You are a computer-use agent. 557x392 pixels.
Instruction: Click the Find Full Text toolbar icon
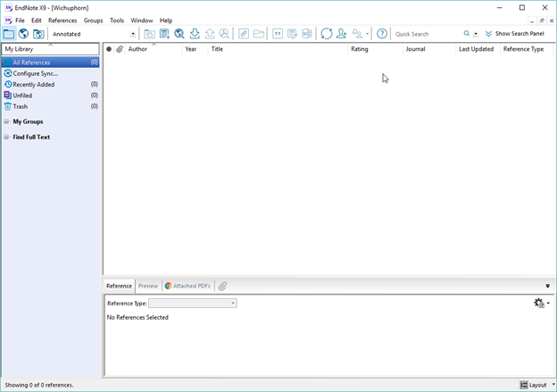coord(224,34)
